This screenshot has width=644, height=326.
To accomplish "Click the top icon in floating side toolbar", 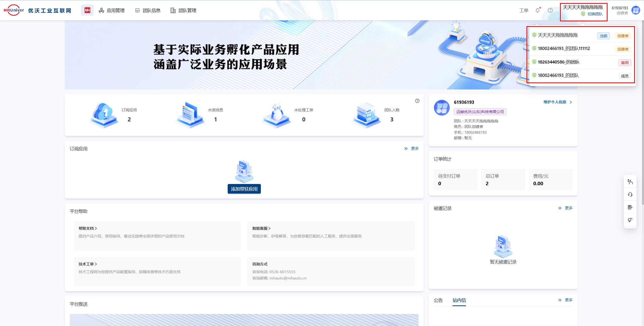I will coord(630,182).
